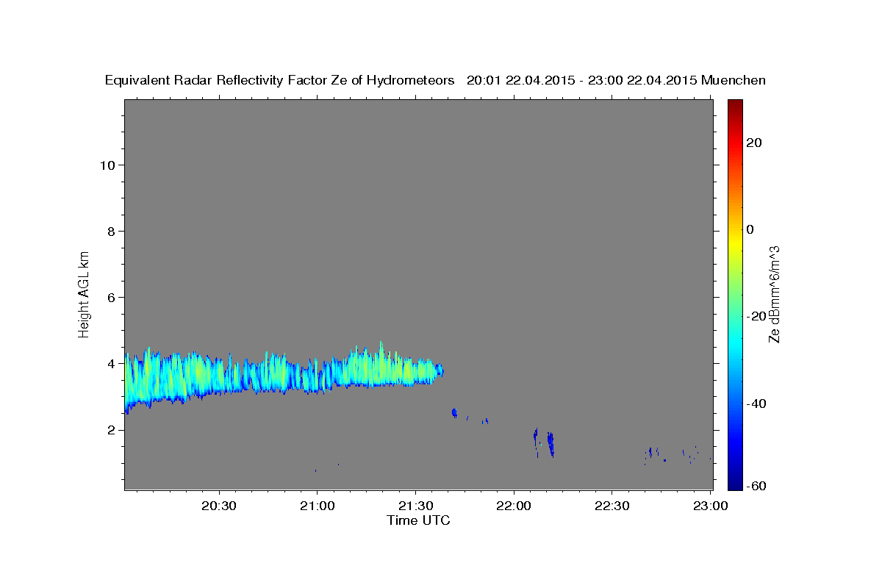882x588 pixels.
Task: Click the cloud layer at 4 km around 20:30
Action: click(x=218, y=375)
